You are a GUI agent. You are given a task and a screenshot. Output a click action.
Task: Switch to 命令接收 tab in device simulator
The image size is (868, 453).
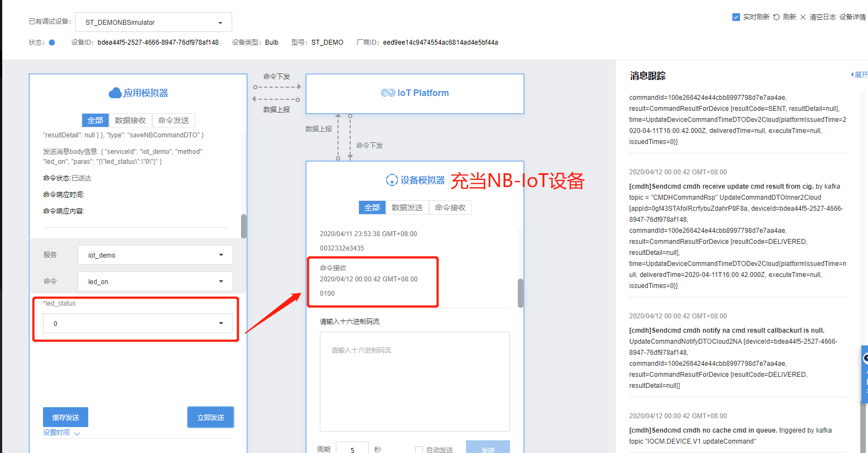(450, 207)
